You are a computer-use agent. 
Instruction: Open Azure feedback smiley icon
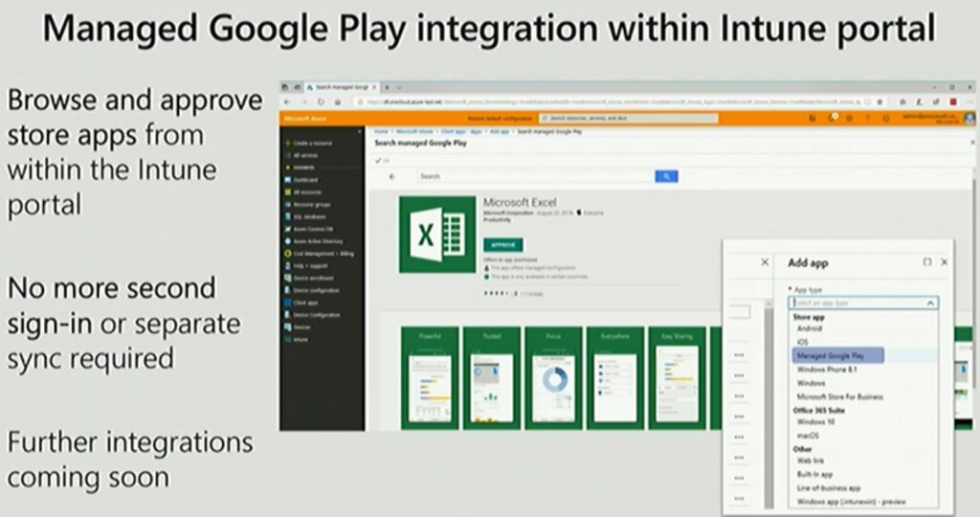885,118
